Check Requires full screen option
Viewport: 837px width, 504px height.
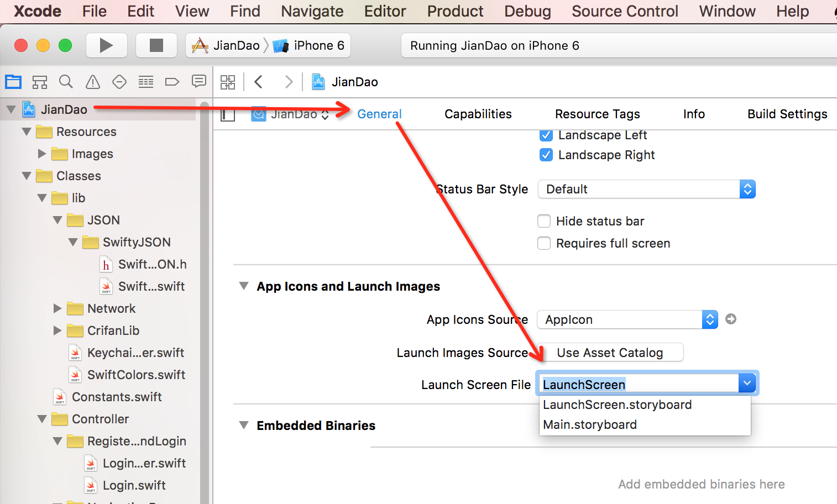click(544, 243)
